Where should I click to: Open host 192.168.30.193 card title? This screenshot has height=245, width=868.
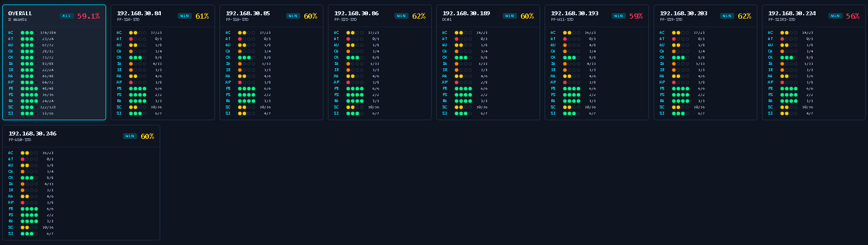575,14
